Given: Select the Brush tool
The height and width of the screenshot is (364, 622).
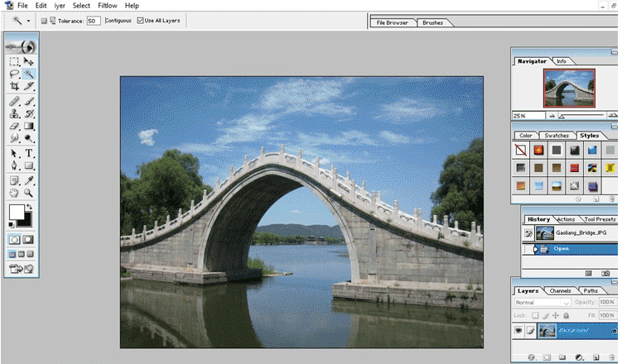Looking at the screenshot, I should pyautogui.click(x=28, y=102).
